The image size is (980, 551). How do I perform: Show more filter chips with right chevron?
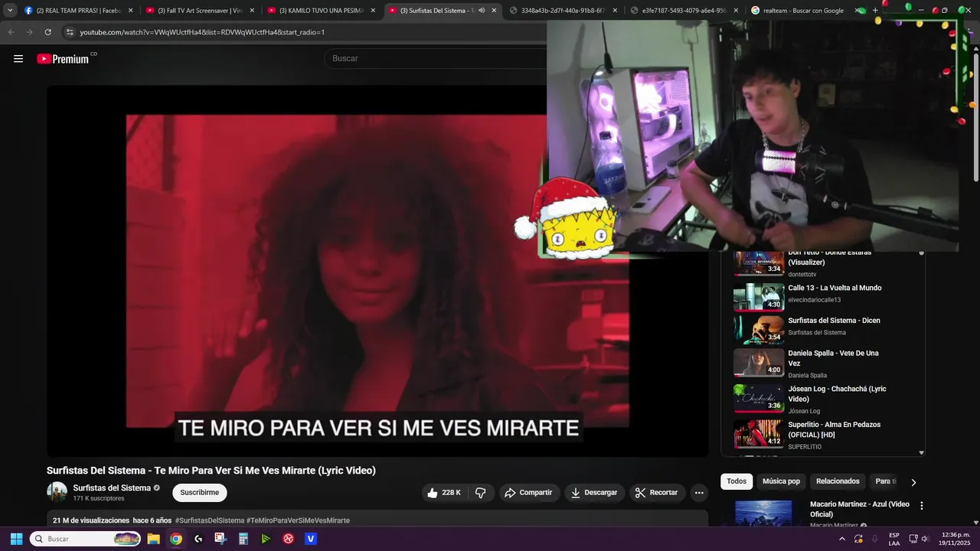[913, 482]
